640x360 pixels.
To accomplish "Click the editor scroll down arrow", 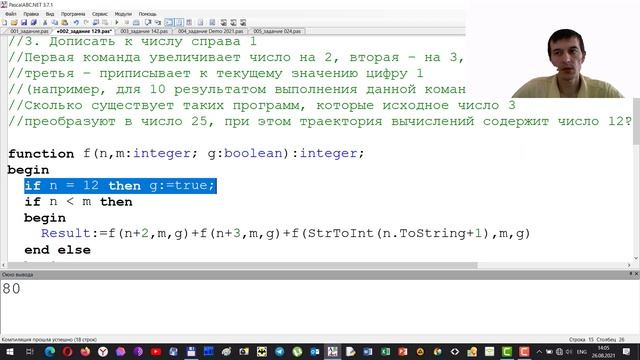I will [636, 258].
